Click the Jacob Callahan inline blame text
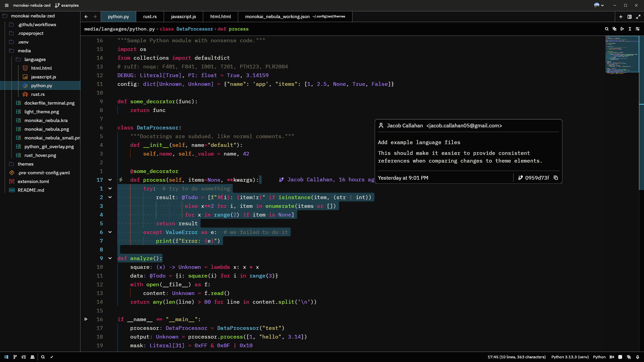This screenshot has height=362, width=644. (326, 180)
